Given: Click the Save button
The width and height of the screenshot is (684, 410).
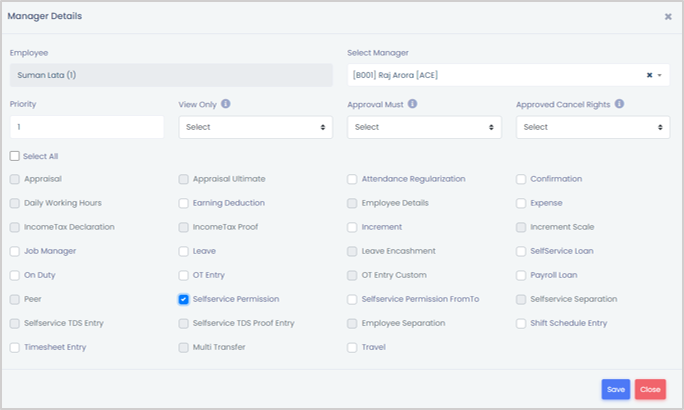Looking at the screenshot, I should pyautogui.click(x=615, y=389).
